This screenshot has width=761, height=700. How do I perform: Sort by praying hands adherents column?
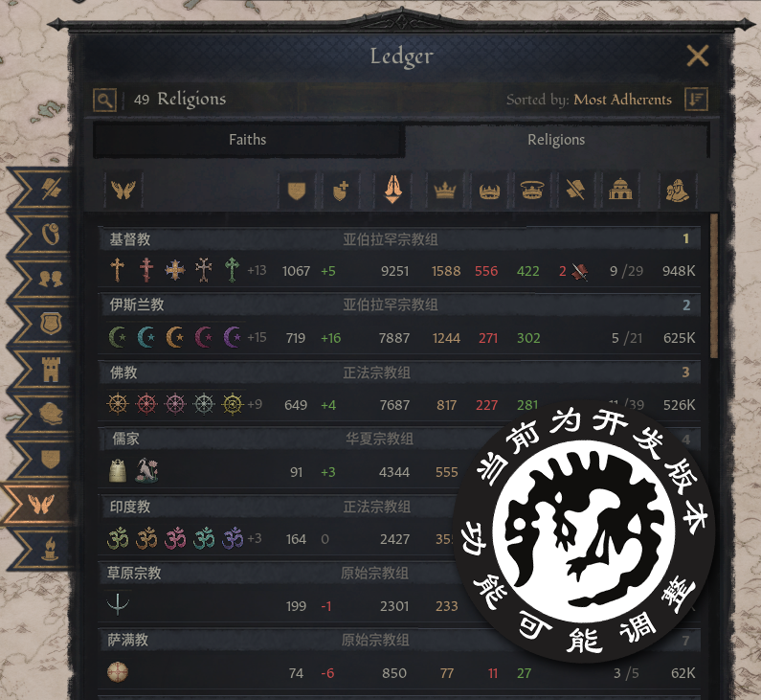393,190
